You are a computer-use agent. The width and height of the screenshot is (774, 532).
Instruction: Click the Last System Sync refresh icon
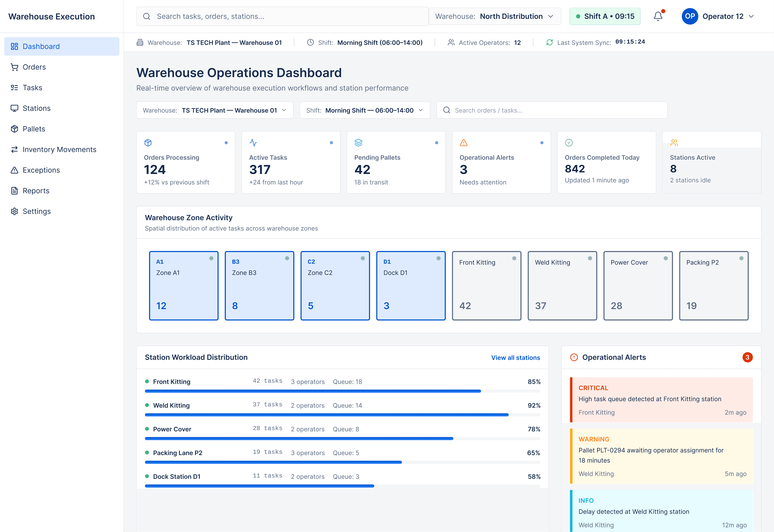[549, 42]
